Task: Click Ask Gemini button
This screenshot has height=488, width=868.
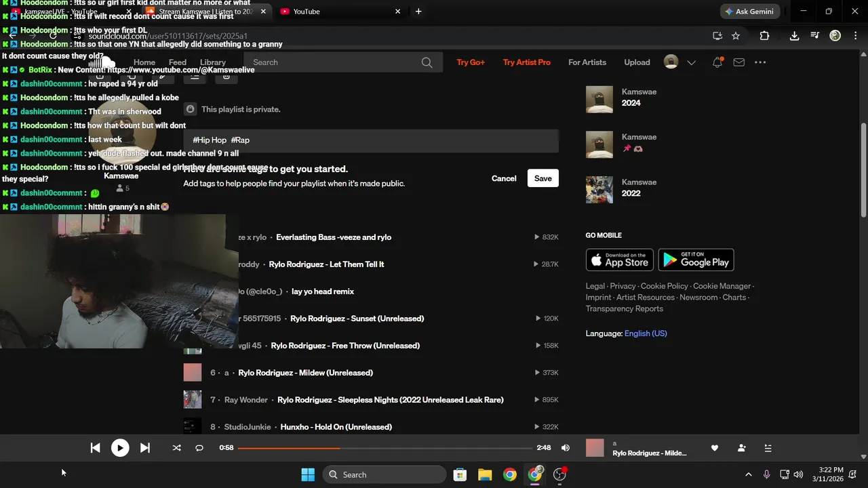Action: (750, 12)
